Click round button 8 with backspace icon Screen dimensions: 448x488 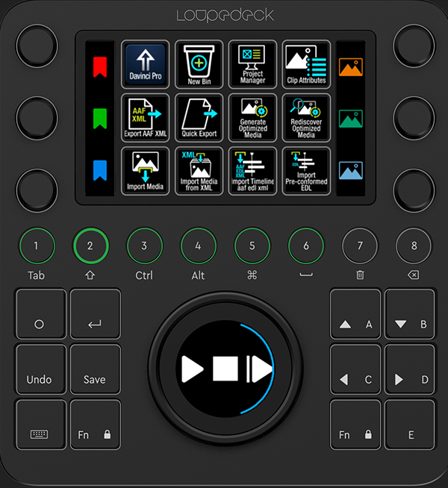coord(414,246)
